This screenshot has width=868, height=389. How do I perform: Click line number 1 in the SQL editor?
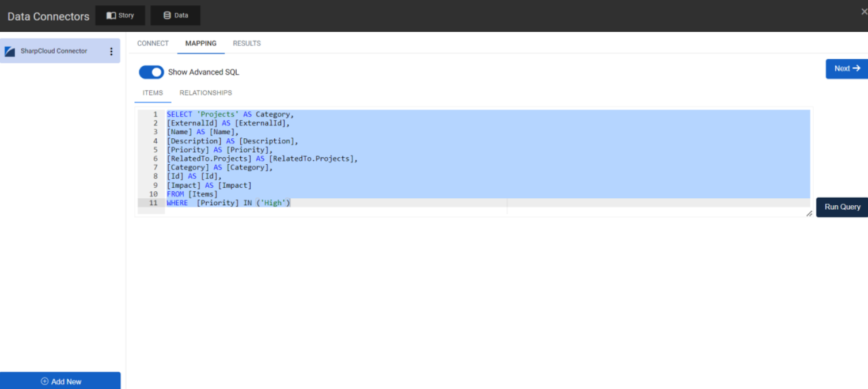tap(155, 114)
